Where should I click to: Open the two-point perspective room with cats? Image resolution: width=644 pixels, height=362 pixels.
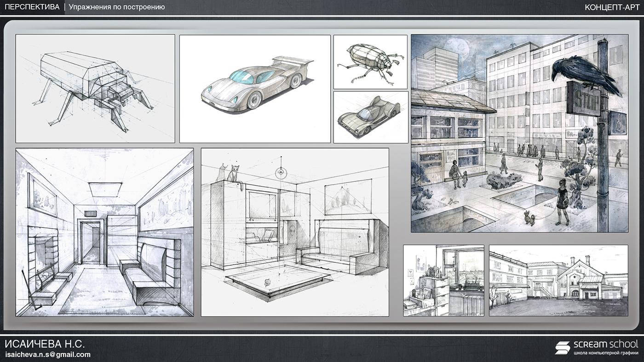click(295, 232)
